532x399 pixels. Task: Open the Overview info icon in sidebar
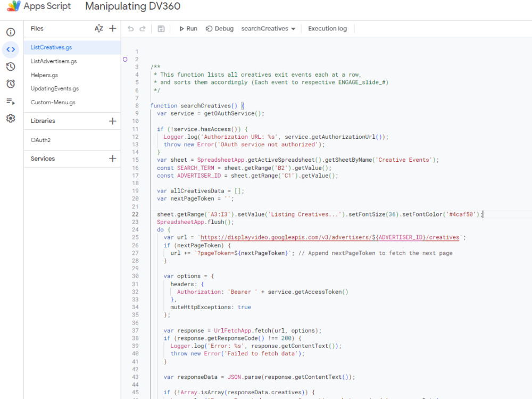(11, 32)
